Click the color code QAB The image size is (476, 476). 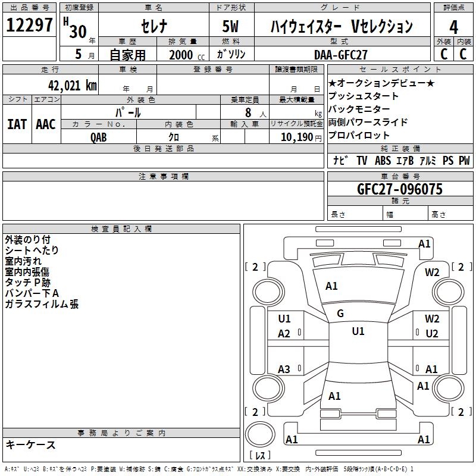tap(99, 136)
